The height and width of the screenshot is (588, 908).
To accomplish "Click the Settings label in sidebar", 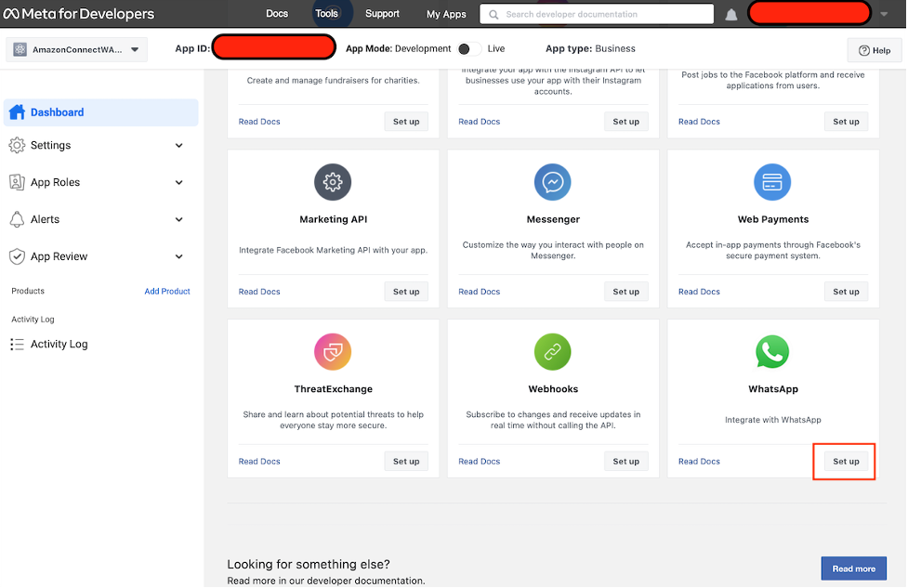I will (x=50, y=145).
